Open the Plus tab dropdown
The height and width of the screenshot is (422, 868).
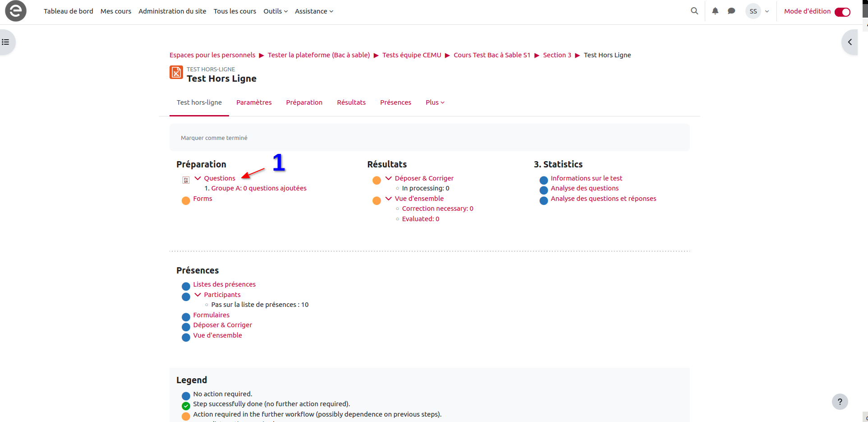[435, 102]
